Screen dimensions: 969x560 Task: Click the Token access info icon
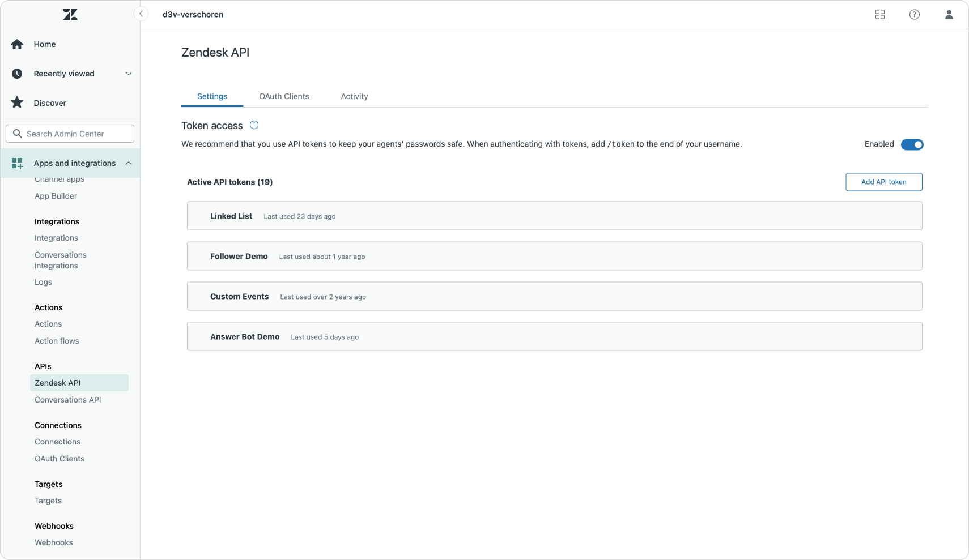click(x=254, y=125)
